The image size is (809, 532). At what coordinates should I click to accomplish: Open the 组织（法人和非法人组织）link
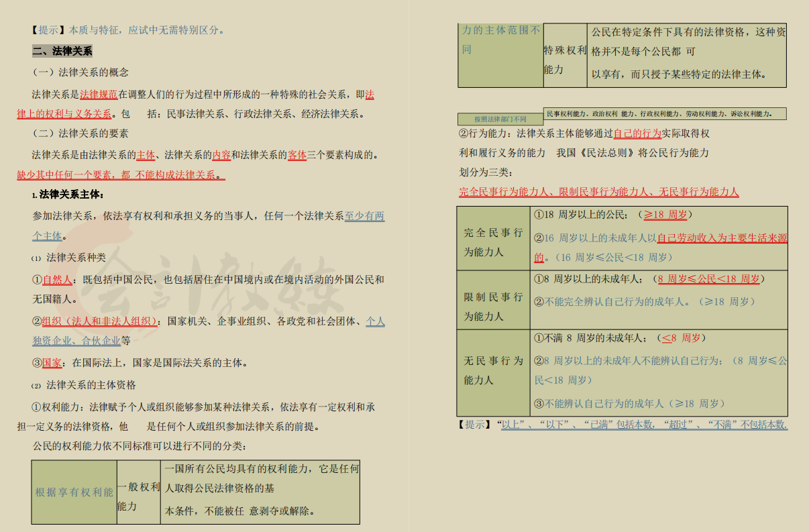click(x=99, y=321)
